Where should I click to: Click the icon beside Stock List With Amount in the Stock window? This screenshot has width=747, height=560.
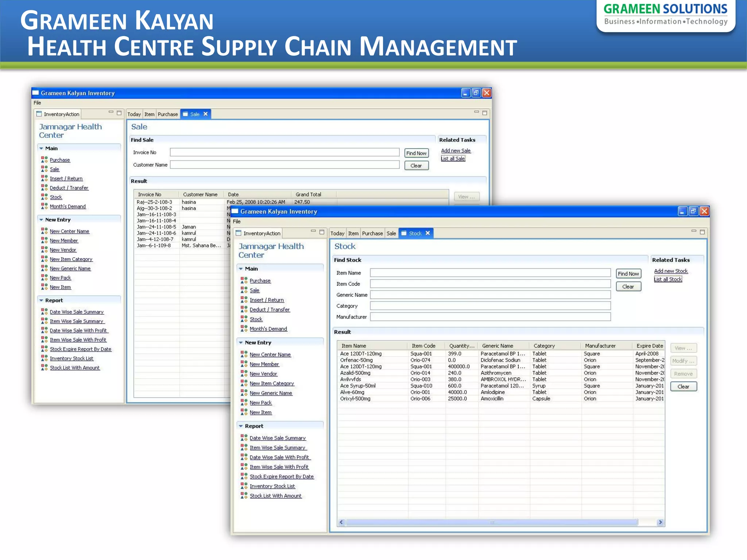pyautogui.click(x=244, y=495)
